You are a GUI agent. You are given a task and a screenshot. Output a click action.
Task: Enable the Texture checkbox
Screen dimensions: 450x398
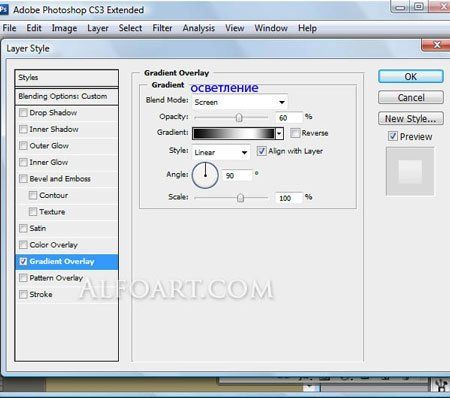[33, 212]
